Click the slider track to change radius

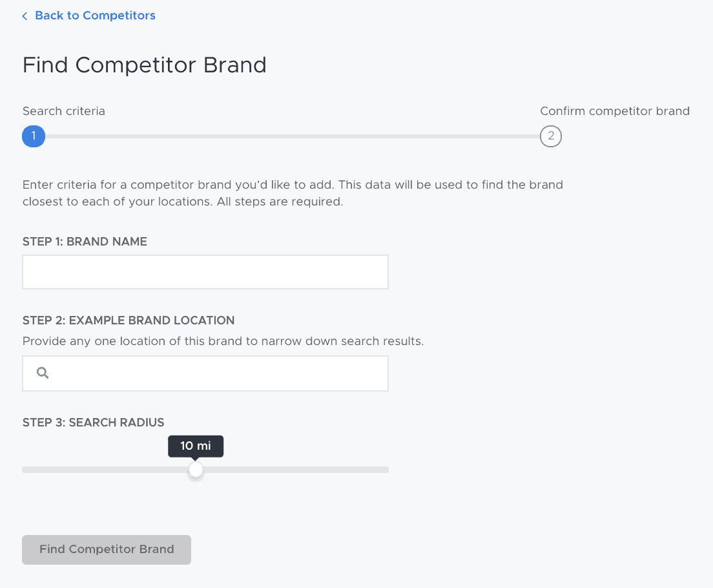coord(291,470)
